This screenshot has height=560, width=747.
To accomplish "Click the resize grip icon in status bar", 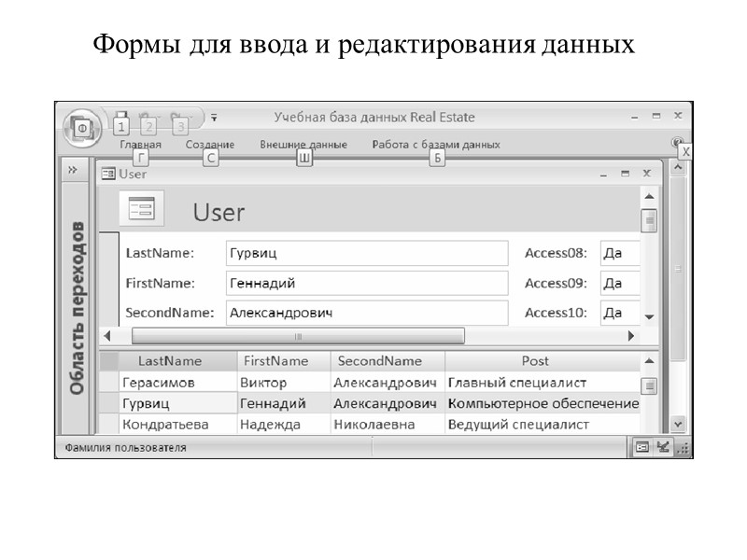I will click(684, 449).
